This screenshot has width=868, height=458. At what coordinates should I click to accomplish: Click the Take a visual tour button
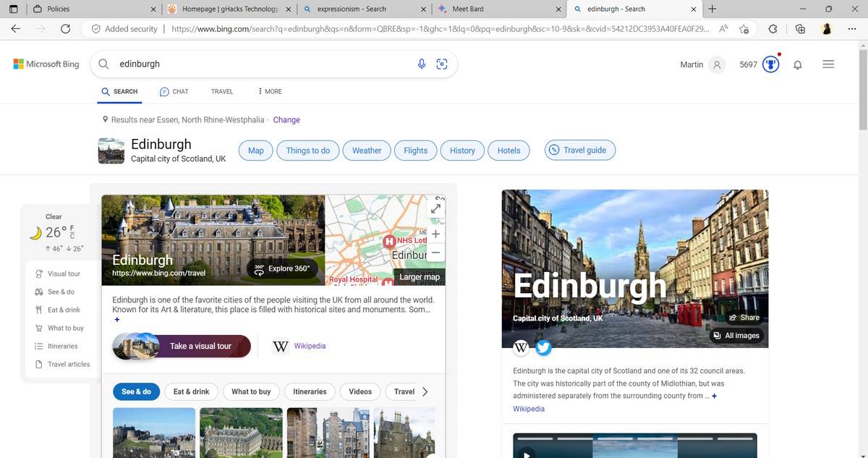point(202,346)
